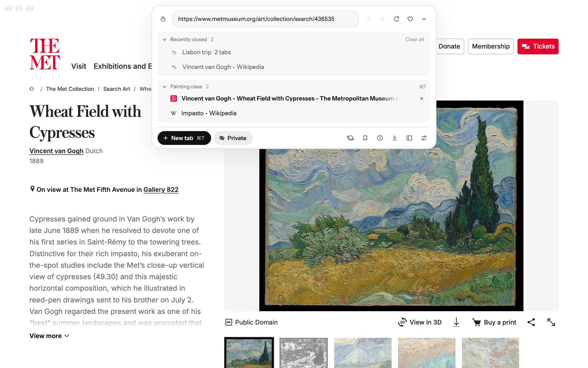Viewport: 588px width, 368px height.
Task: Reload the page with refresh icon
Action: tap(396, 19)
